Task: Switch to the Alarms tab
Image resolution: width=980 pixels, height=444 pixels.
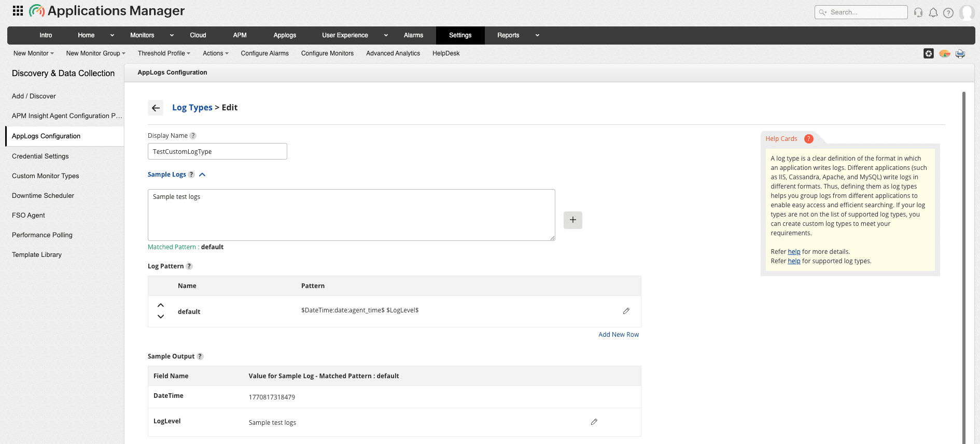Action: (x=413, y=35)
